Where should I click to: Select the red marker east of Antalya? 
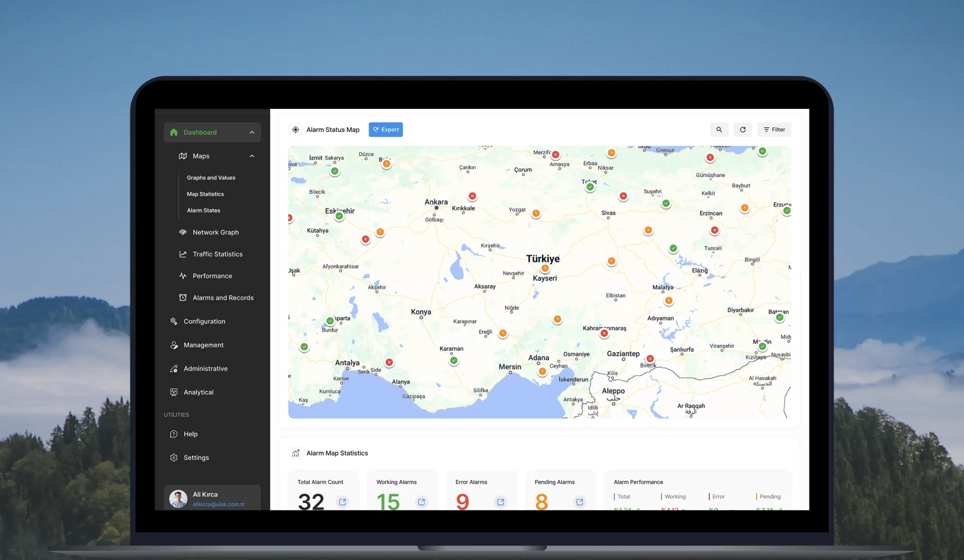click(x=389, y=362)
